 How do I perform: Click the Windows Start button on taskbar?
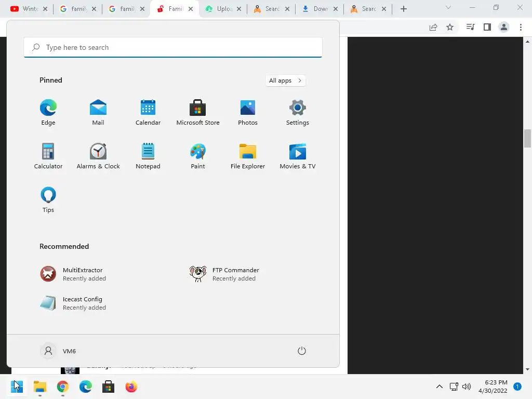(x=17, y=387)
